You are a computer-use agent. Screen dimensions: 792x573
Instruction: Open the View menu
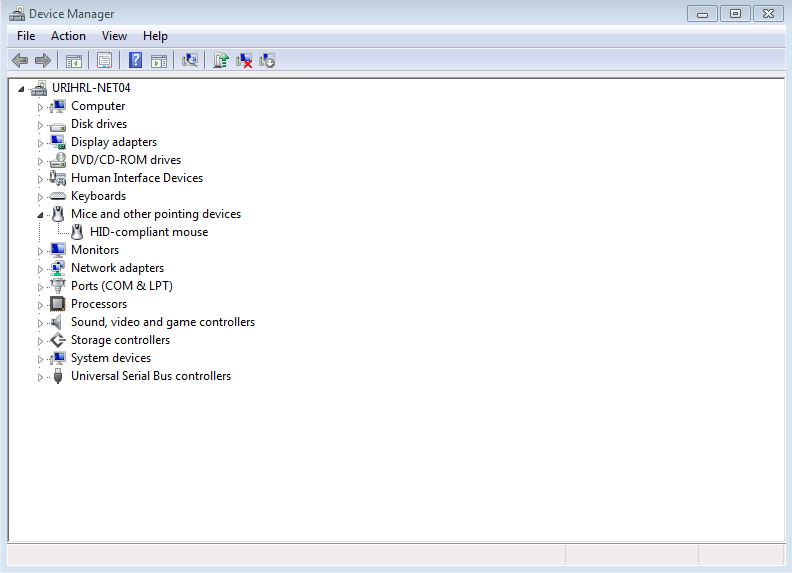(x=114, y=36)
